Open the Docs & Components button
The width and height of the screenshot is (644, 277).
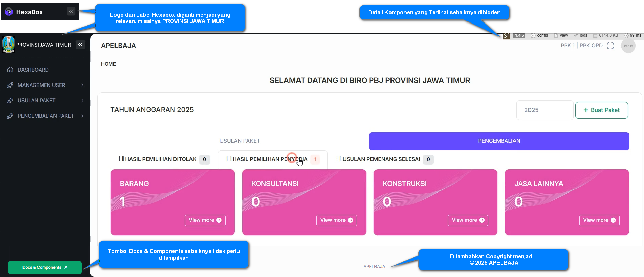45,267
